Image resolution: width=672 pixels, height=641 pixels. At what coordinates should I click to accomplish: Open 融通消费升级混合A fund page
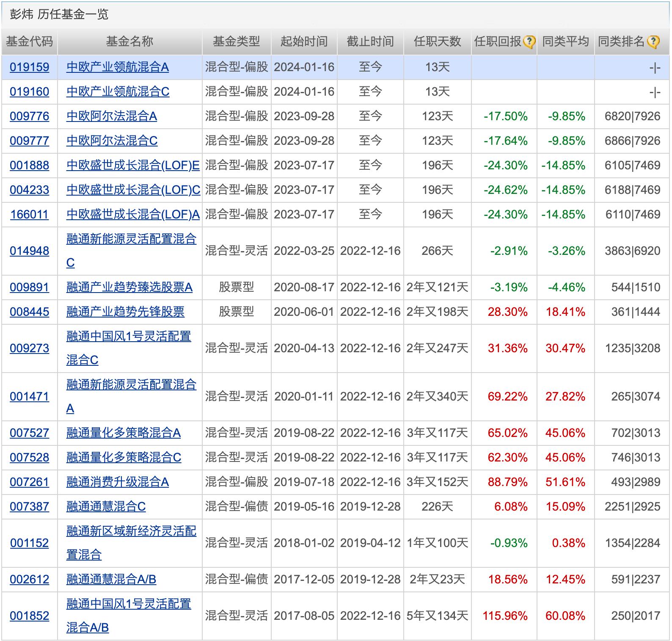(117, 482)
